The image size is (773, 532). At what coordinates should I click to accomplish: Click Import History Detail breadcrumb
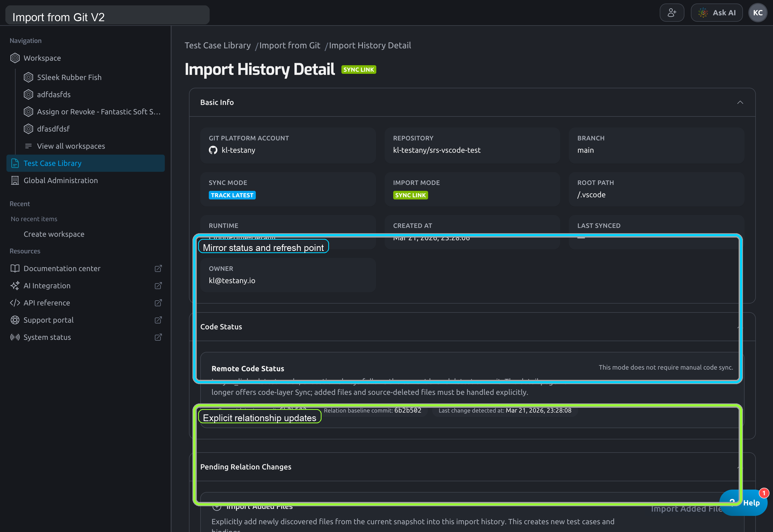pyautogui.click(x=370, y=45)
